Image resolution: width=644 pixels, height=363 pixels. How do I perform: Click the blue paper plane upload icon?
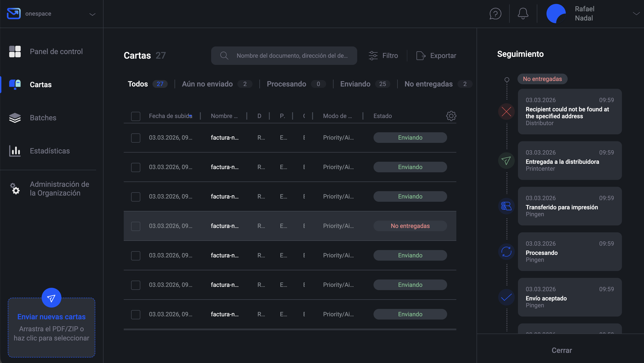51,298
